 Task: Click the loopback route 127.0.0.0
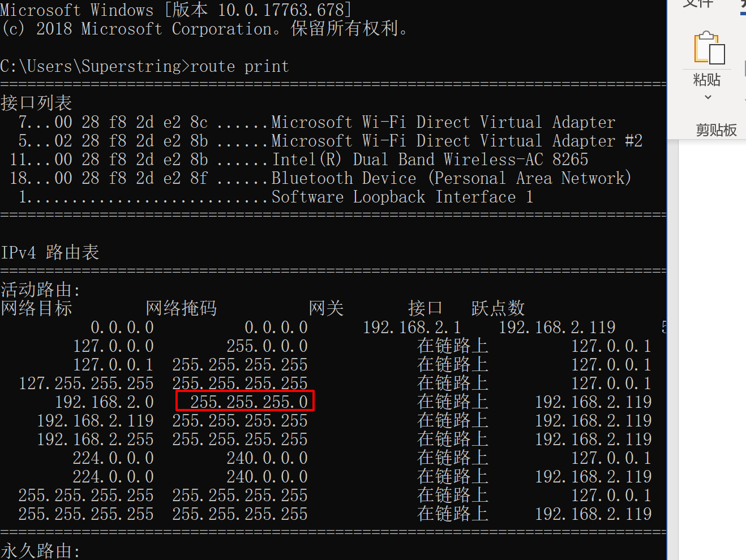(x=113, y=346)
